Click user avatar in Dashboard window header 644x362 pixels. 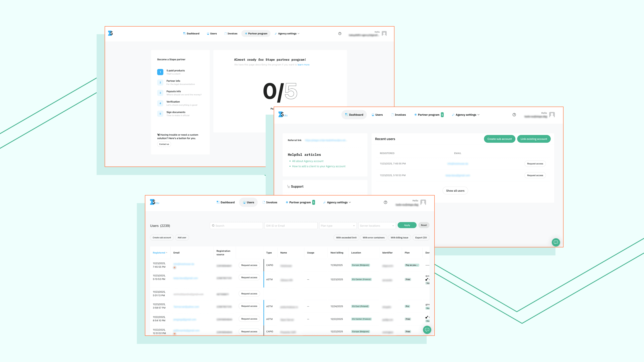click(x=552, y=115)
